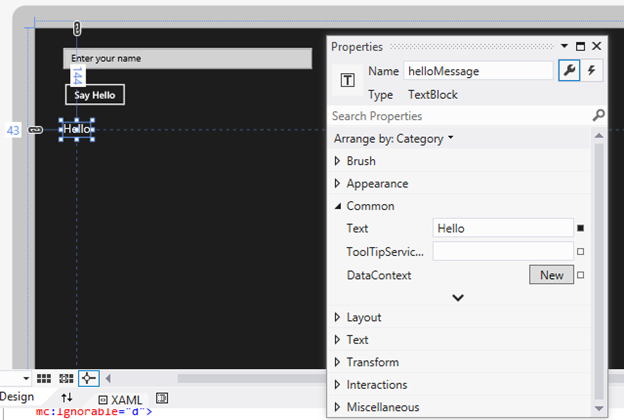
Task: Click the Properties panel scroll up arrow
Action: click(x=599, y=136)
